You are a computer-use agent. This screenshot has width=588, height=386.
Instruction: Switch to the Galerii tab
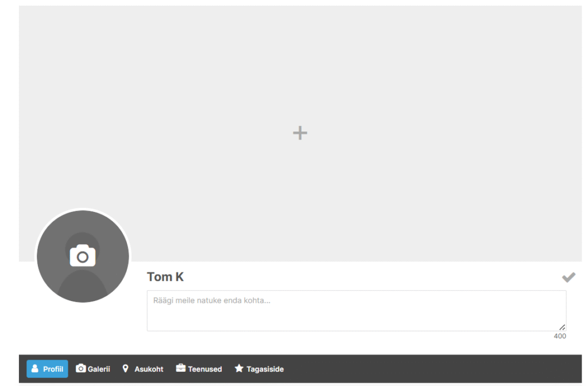93,369
